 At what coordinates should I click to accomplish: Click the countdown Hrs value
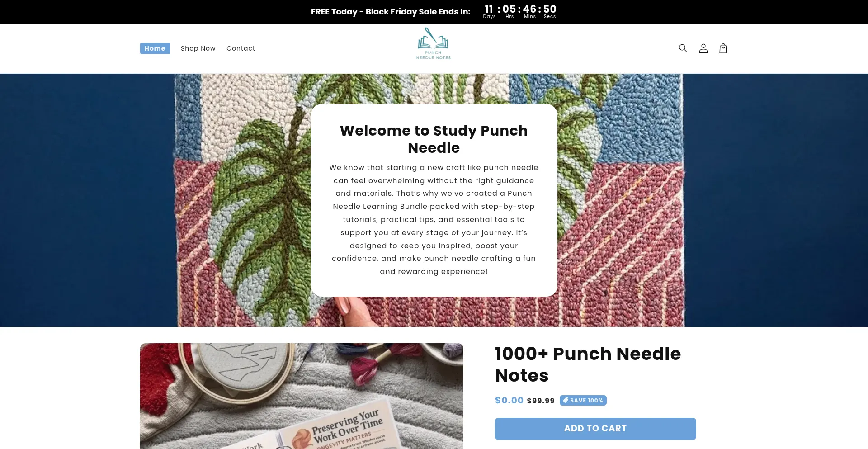tap(509, 9)
